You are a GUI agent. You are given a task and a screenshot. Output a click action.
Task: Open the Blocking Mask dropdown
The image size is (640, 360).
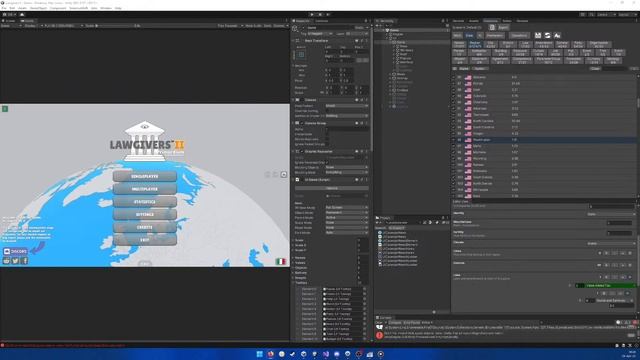click(x=347, y=172)
